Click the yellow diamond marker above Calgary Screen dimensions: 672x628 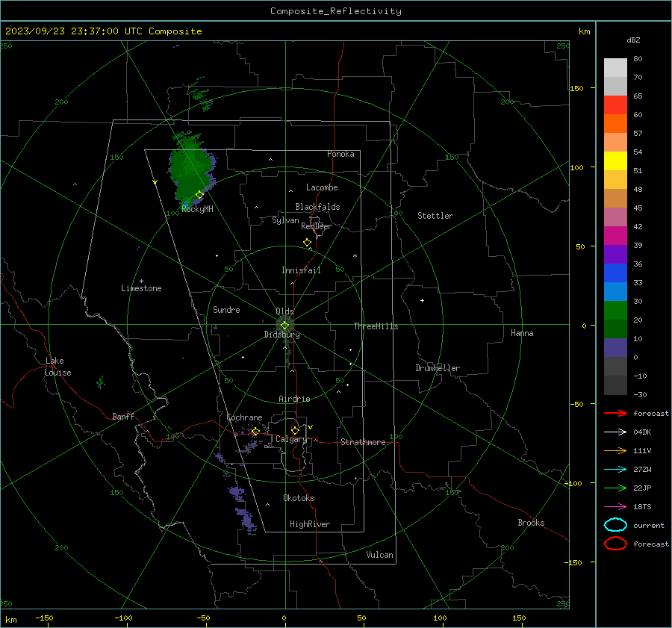[295, 430]
